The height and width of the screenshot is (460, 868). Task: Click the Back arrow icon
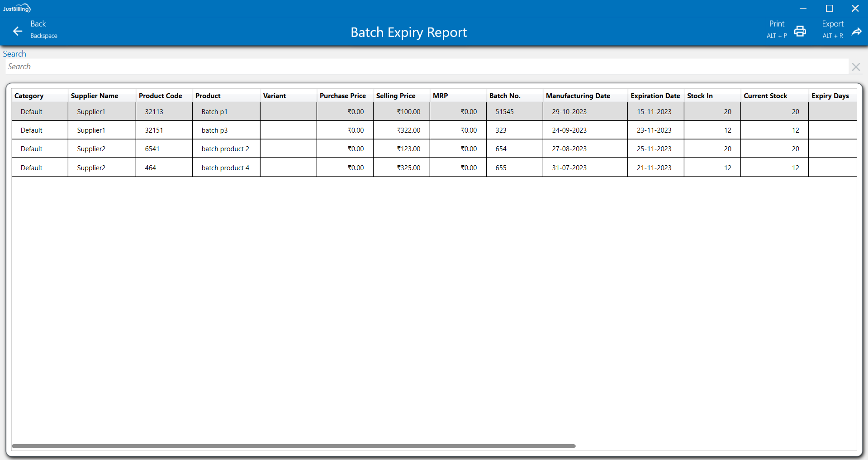pos(18,31)
